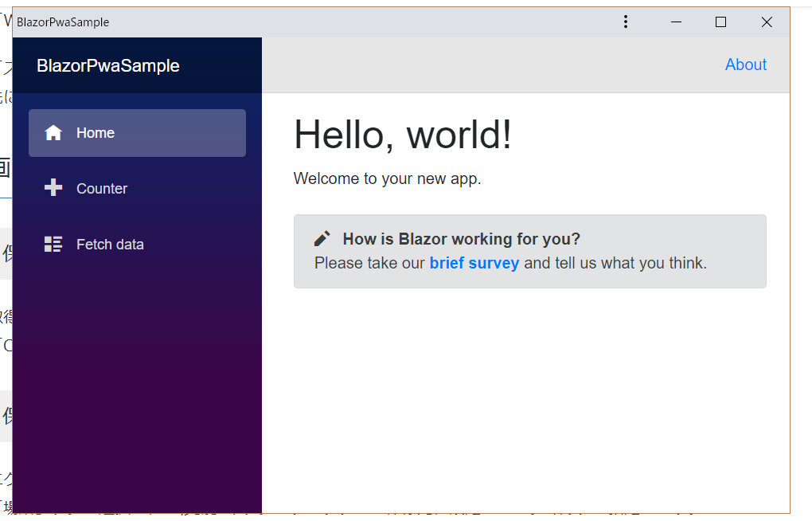Click the pencil icon in the survey box
The width and height of the screenshot is (812, 521).
click(322, 238)
